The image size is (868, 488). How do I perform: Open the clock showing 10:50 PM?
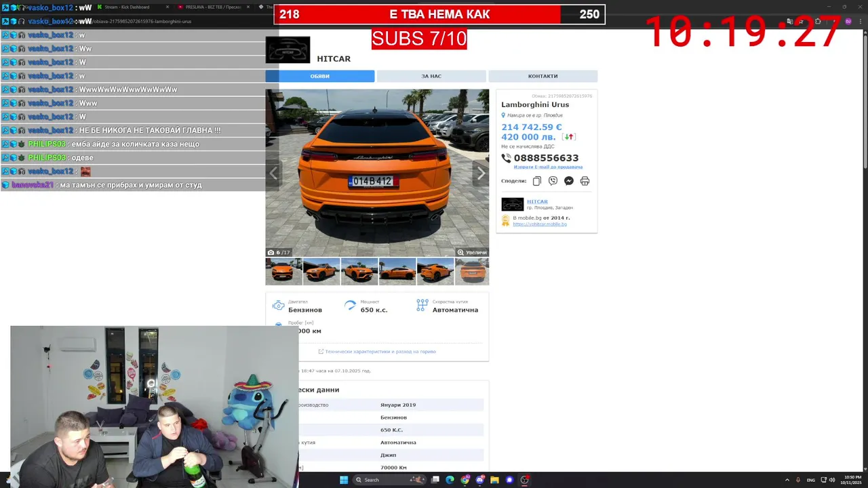pyautogui.click(x=852, y=480)
